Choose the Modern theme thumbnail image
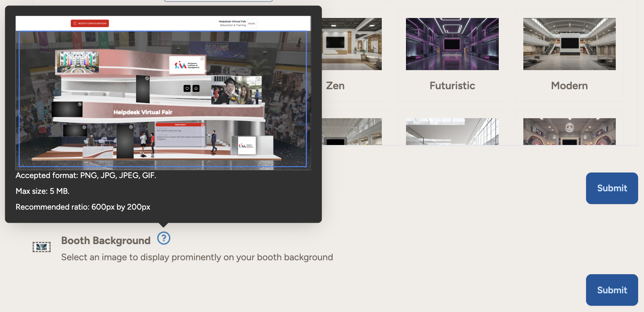Screen dimensions: 644x312 click(569, 44)
